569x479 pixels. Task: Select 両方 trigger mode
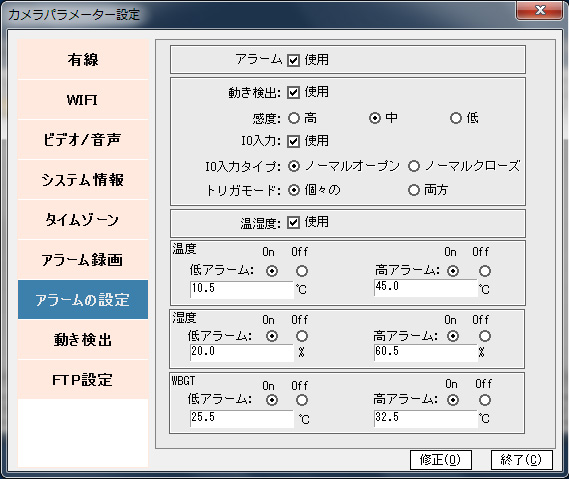pos(414,190)
